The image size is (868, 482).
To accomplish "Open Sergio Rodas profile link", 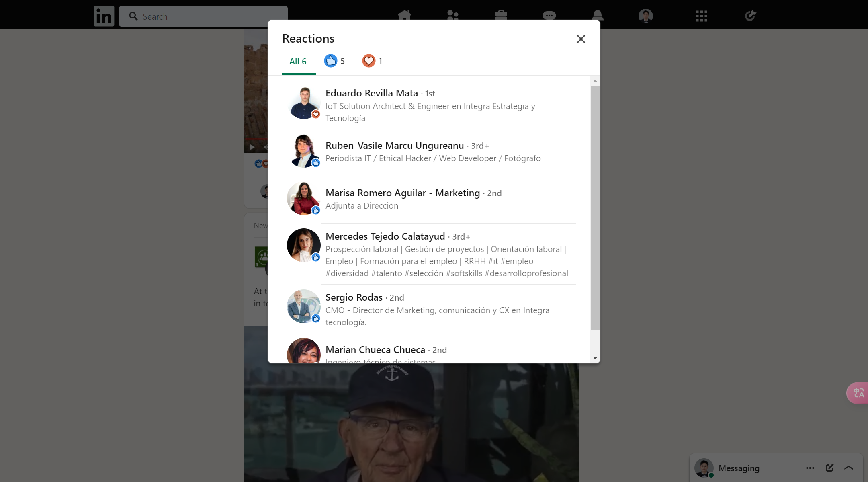I will click(x=354, y=297).
